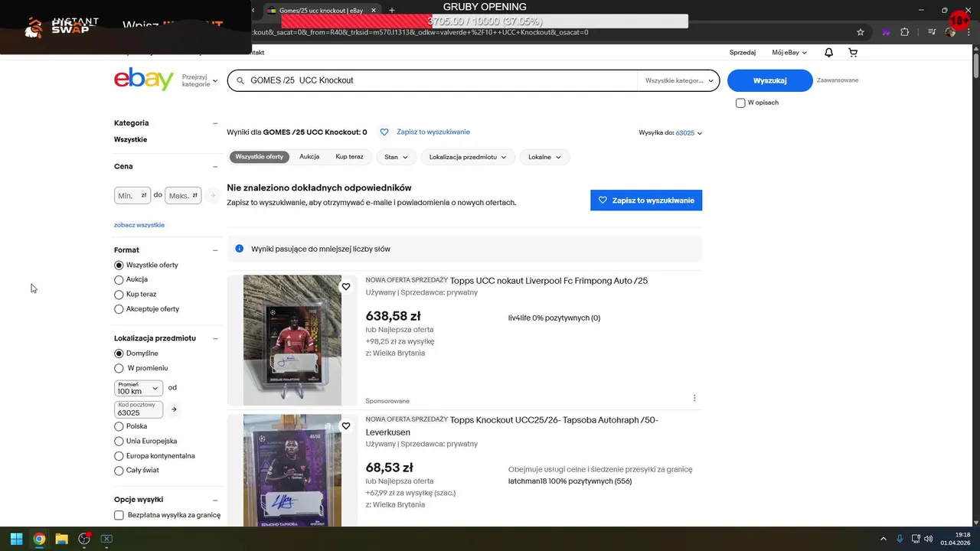
Task: Select the Polska location radio
Action: [x=119, y=426]
